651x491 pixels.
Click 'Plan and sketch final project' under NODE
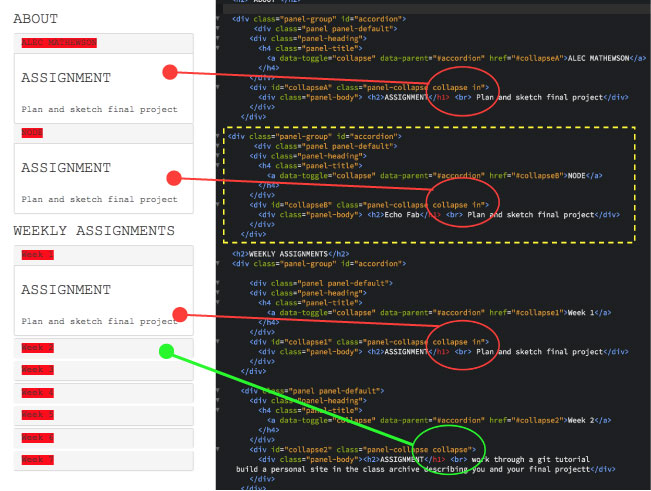(99, 200)
